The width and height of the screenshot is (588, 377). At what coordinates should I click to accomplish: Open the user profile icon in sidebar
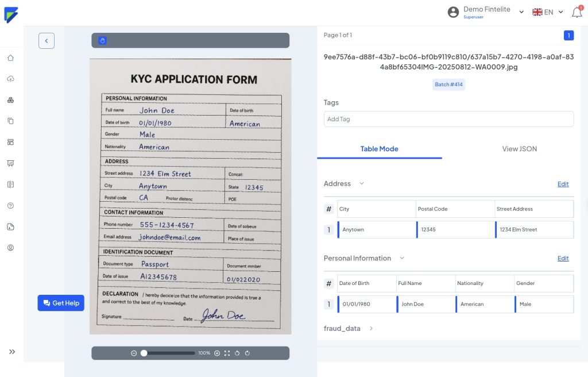[10, 248]
